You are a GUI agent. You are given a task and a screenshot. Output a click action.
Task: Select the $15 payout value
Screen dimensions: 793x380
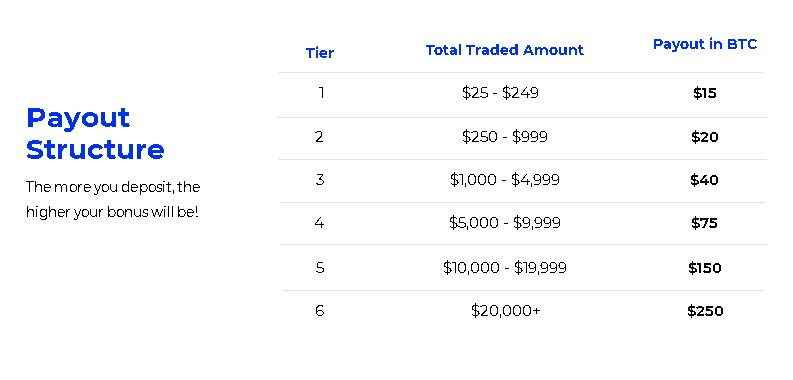[704, 93]
